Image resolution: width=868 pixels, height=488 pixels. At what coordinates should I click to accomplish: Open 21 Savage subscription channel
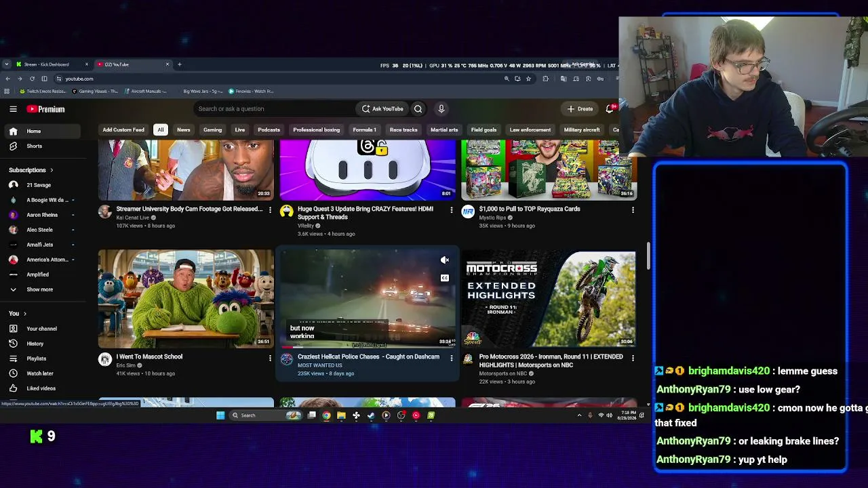point(39,185)
